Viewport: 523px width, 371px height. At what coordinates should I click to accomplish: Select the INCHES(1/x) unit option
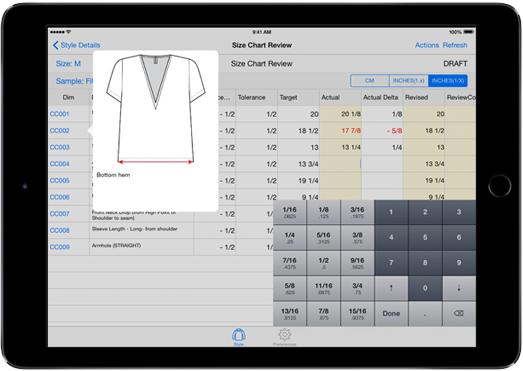[448, 81]
